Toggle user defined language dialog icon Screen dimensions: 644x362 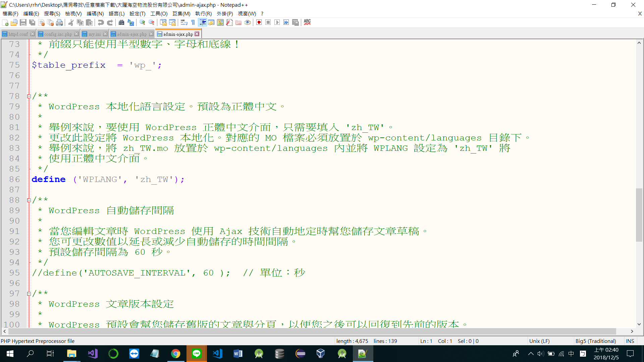(211, 22)
